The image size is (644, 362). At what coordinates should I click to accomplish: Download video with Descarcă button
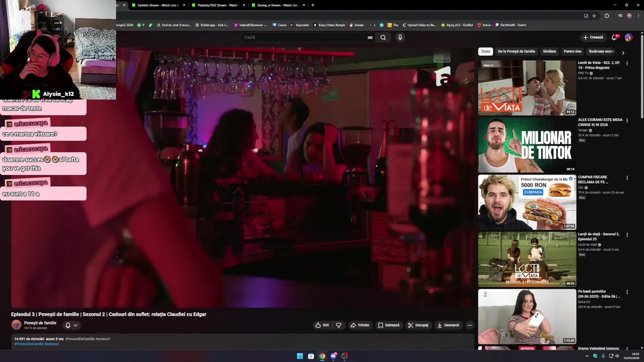coord(448,325)
